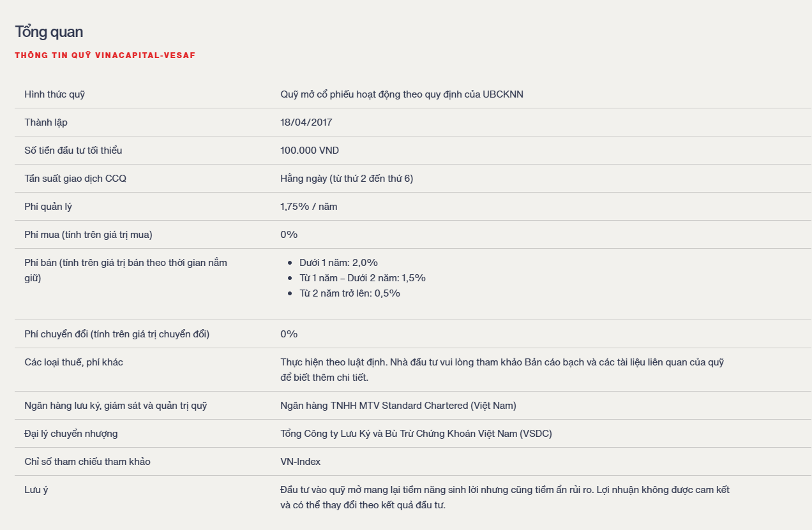This screenshot has height=530, width=812.
Task: Click the "Lưu ý" row label
Action: coord(36,490)
